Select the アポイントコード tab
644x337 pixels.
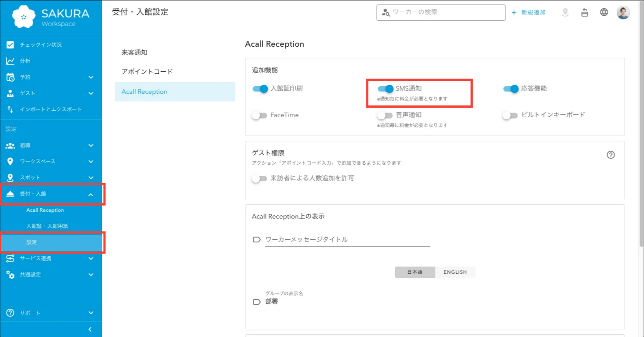(x=147, y=72)
